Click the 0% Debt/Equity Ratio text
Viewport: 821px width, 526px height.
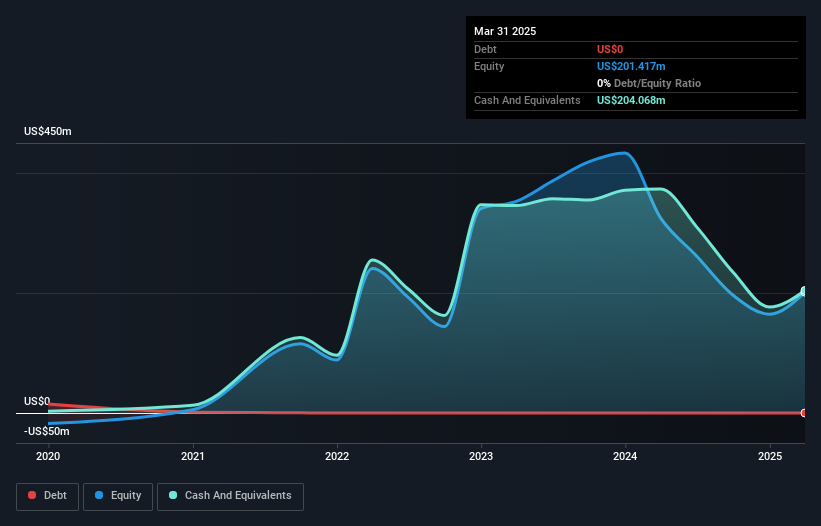[x=649, y=83]
